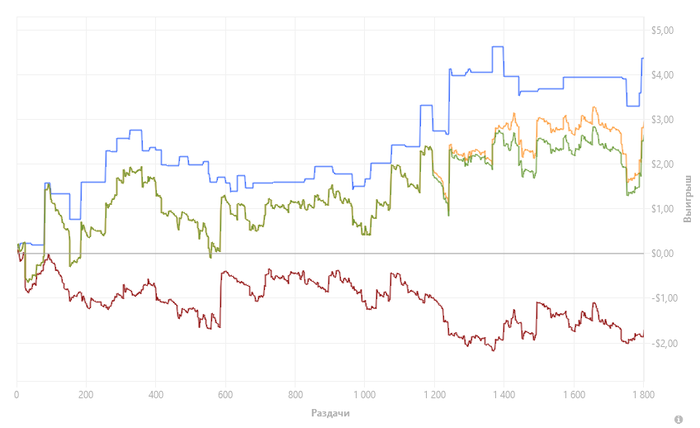Viewport: 700px width, 428px height.
Task: Click the $2,00 y-axis label
Action: coord(664,164)
